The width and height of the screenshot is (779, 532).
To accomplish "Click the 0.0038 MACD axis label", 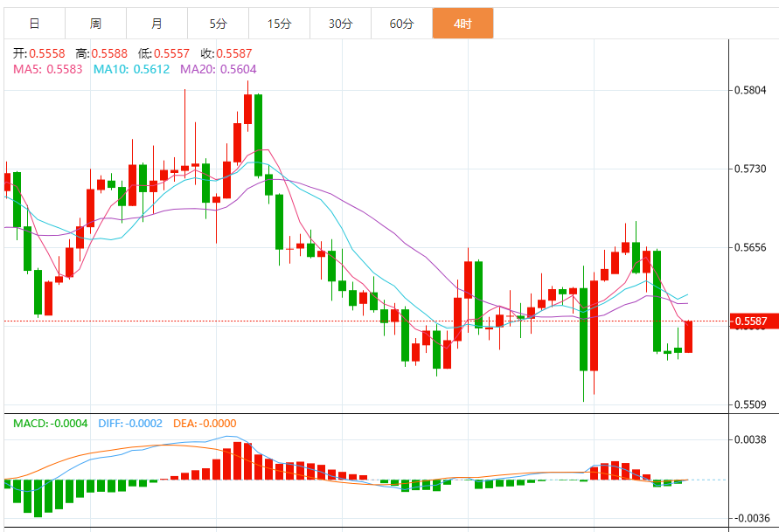I will point(752,440).
